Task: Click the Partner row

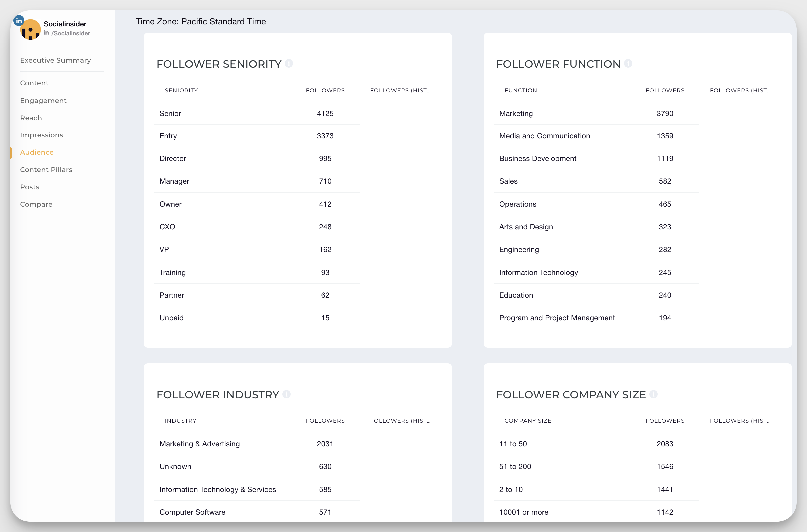Action: [257, 295]
